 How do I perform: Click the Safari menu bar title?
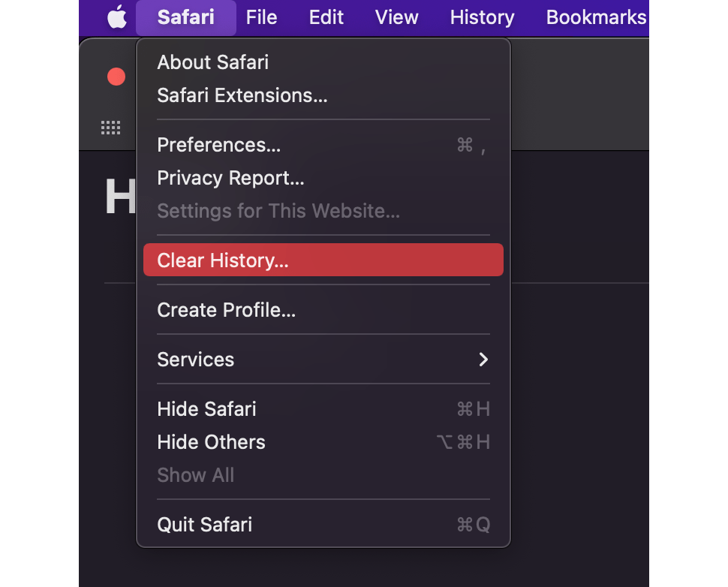(185, 17)
